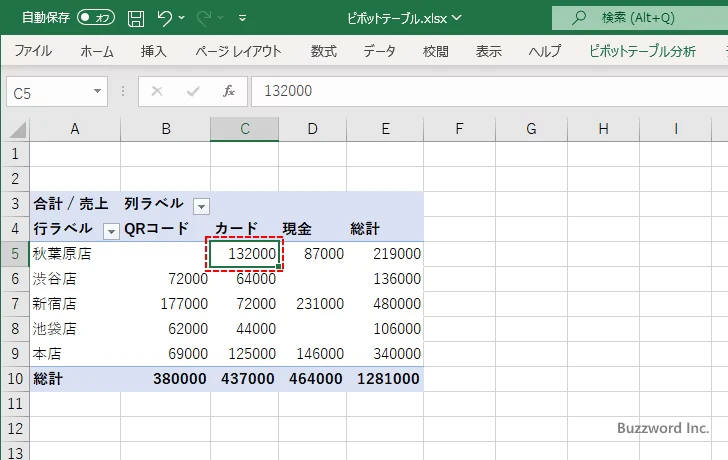This screenshot has width=728, height=460.
Task: Select column D header
Action: click(312, 129)
